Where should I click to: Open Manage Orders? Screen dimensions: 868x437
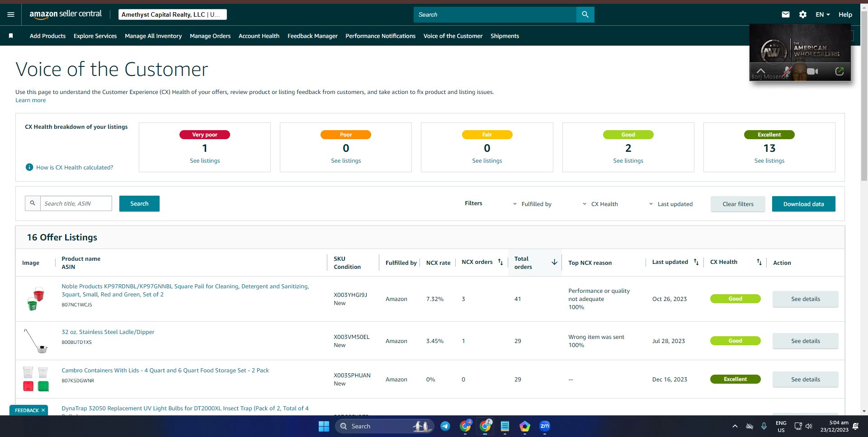click(x=210, y=36)
